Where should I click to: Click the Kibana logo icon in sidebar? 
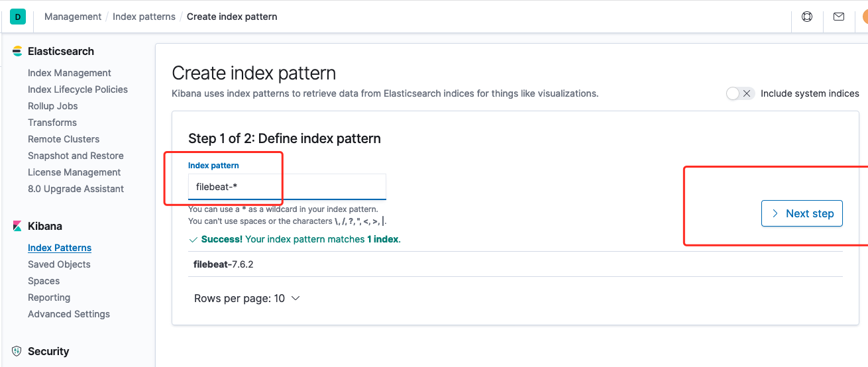click(17, 227)
